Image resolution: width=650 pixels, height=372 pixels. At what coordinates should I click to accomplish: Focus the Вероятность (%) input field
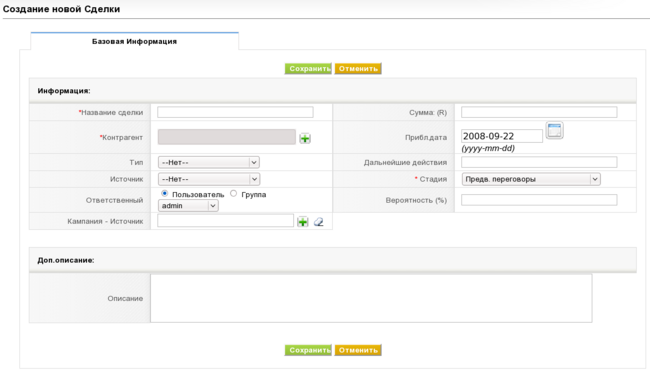pos(539,200)
